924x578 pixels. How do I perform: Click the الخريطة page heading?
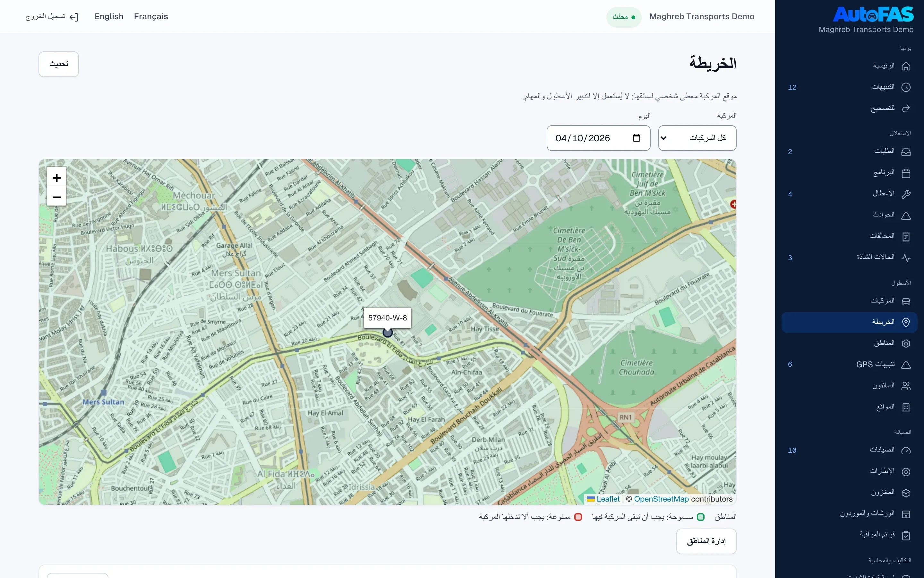(x=713, y=63)
